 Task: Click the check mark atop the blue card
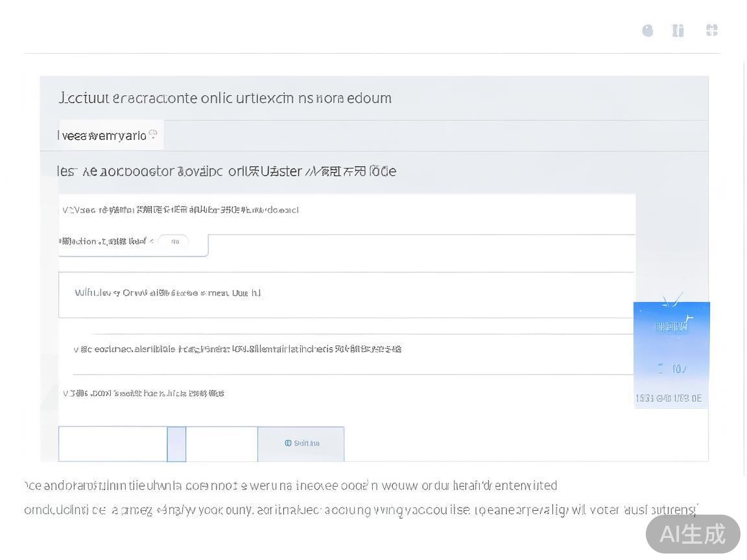pyautogui.click(x=672, y=299)
